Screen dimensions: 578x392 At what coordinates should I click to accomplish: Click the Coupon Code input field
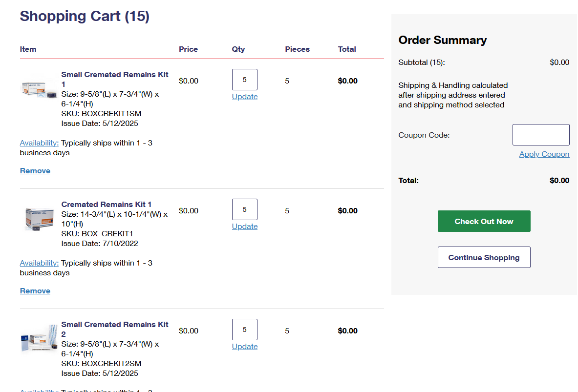(541, 135)
